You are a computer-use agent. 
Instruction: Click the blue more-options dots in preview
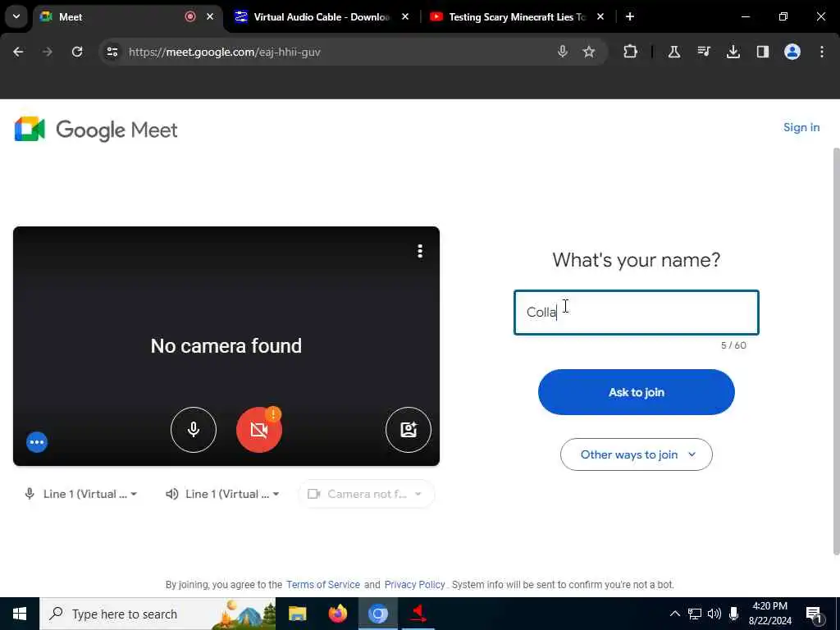tap(37, 442)
